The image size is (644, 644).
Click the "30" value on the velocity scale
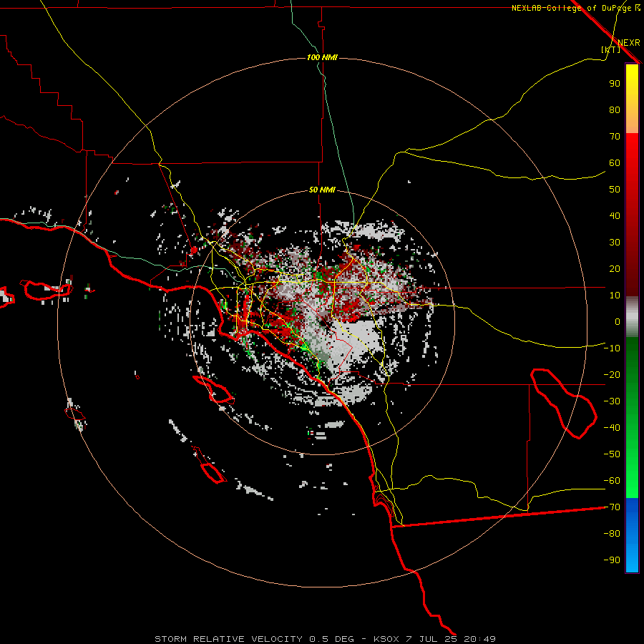615,243
